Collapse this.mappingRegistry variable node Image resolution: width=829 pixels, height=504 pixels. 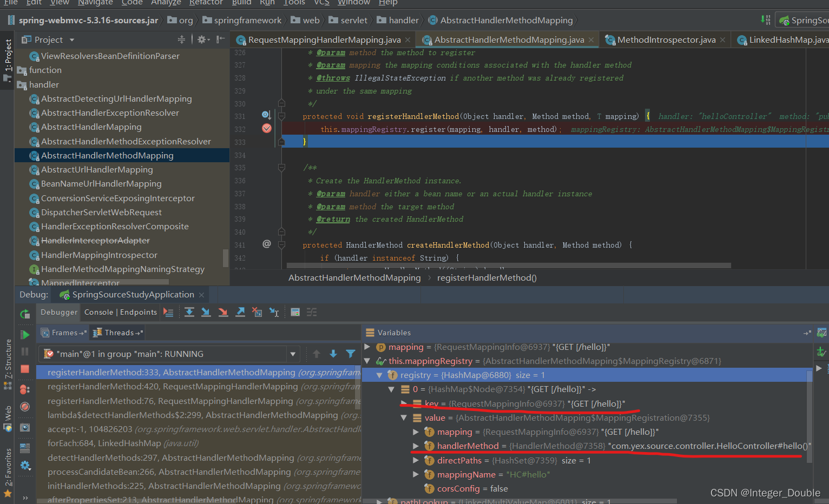[x=367, y=361]
